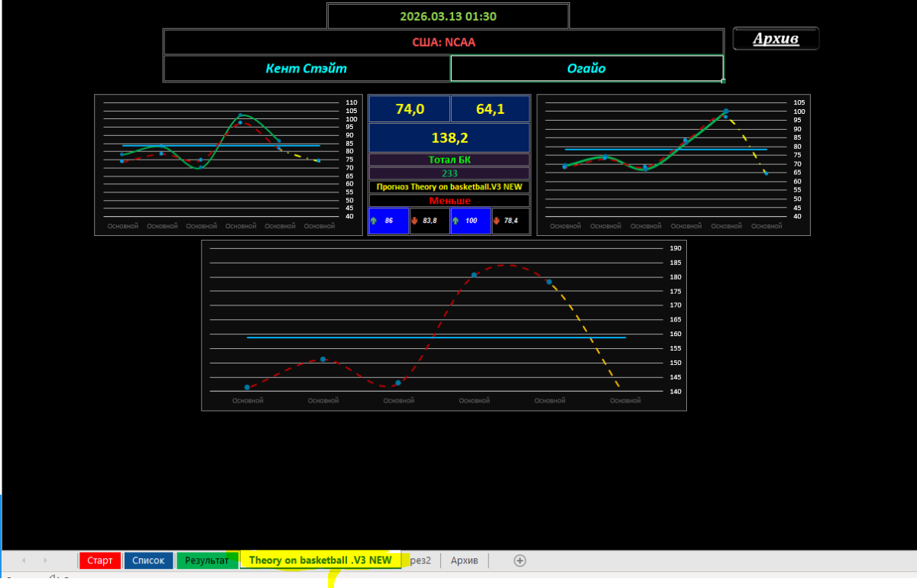Click the red down arrow beside 83,8
Screen dimensions: 917x588
415,221
